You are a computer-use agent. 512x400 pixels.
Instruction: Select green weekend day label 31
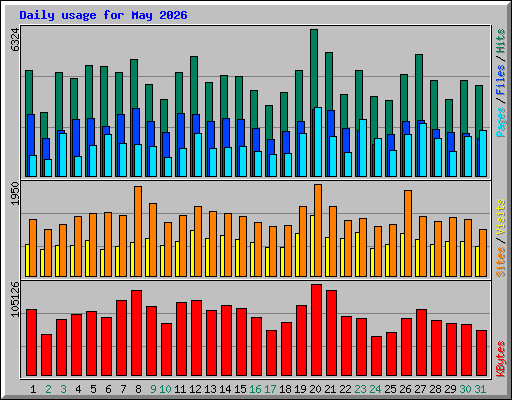tap(480, 389)
